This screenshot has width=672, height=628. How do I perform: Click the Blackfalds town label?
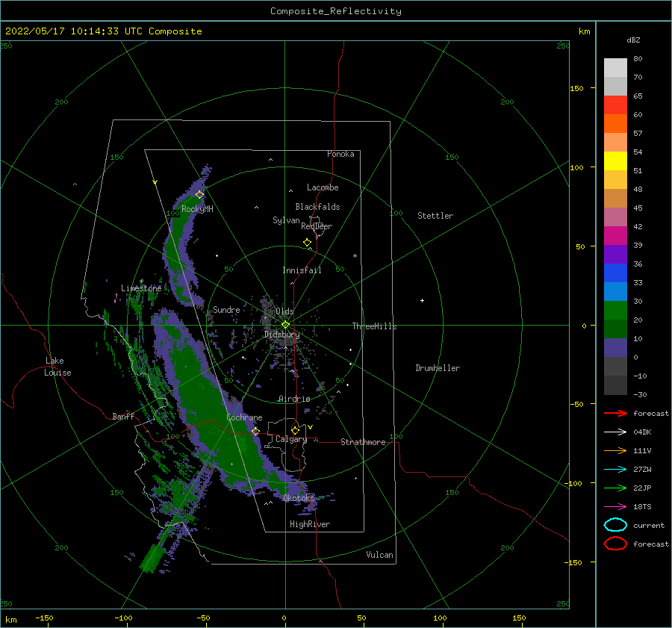[x=317, y=207]
